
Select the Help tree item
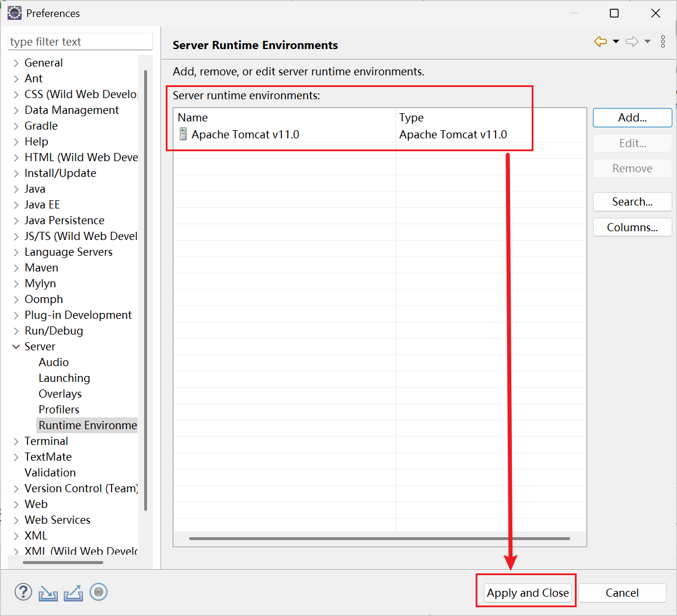36,142
